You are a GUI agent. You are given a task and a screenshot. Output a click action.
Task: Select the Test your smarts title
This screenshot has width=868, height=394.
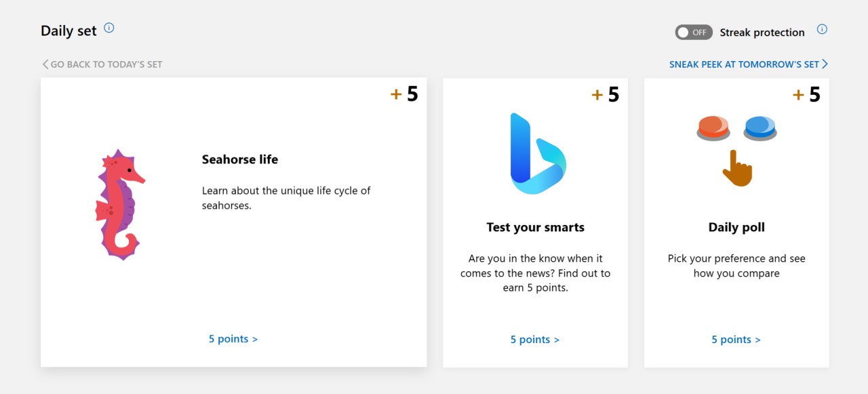point(535,228)
